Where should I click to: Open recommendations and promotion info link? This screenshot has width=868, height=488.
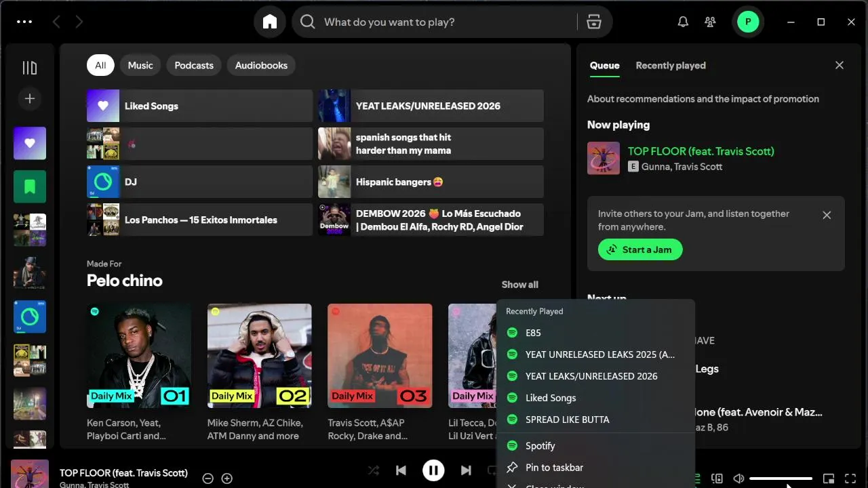click(x=703, y=99)
